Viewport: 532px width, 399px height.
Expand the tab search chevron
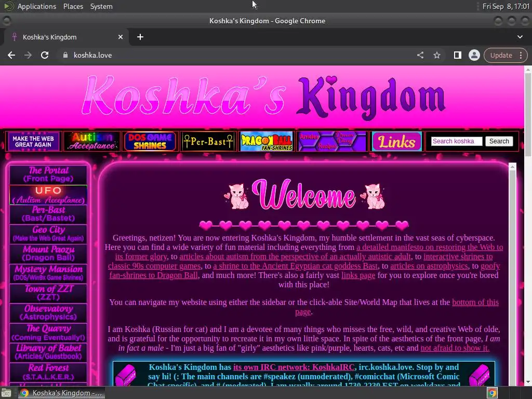[520, 37]
